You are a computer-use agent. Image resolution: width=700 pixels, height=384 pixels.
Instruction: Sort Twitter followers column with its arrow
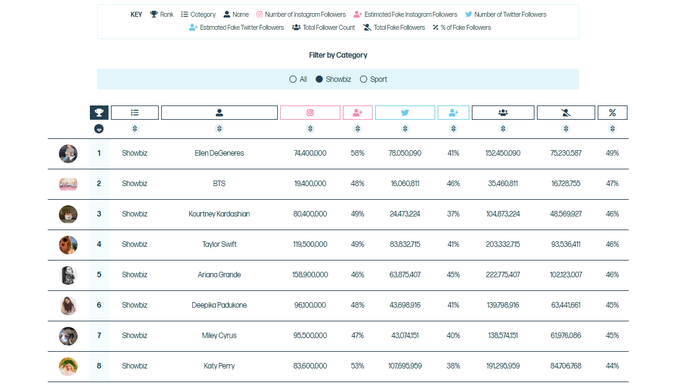click(x=405, y=129)
